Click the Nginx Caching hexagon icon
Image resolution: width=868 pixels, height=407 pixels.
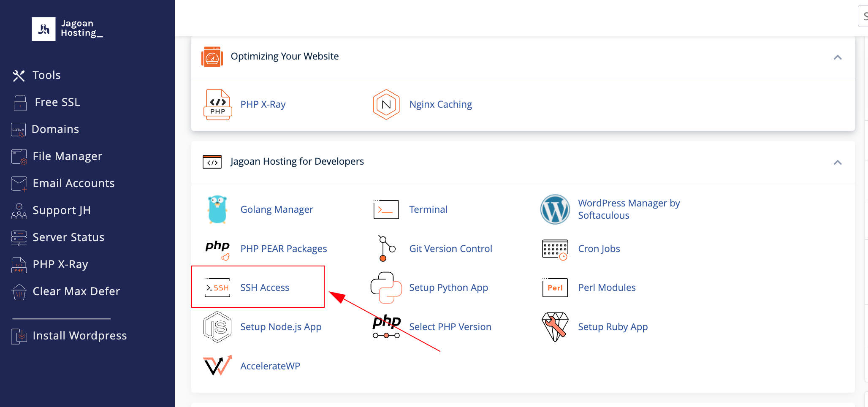(386, 104)
